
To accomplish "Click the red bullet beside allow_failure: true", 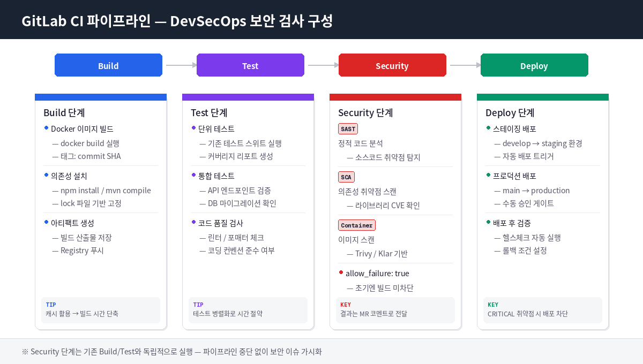I will coord(341,272).
